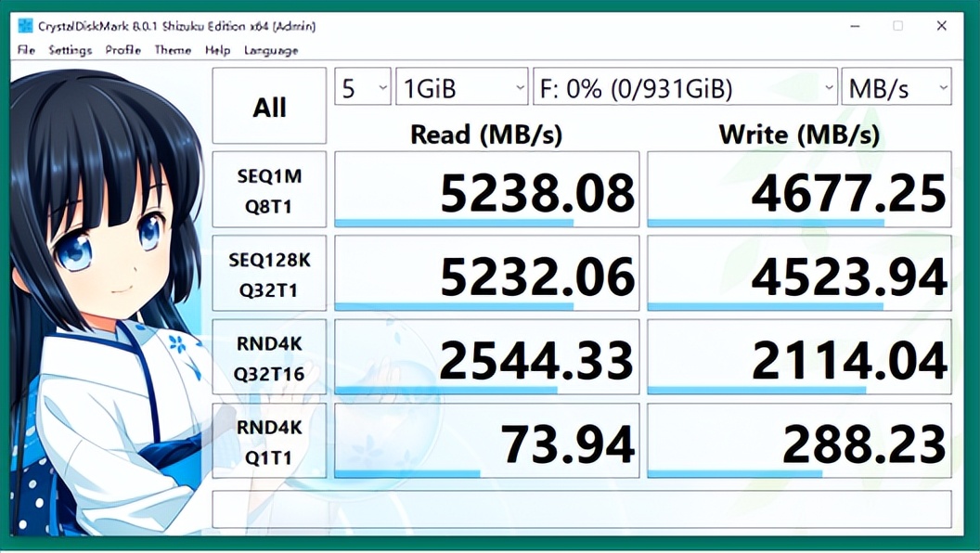This screenshot has width=980, height=553.
Task: Start the SEQ1M Q8T1 benchmark
Action: (268, 188)
